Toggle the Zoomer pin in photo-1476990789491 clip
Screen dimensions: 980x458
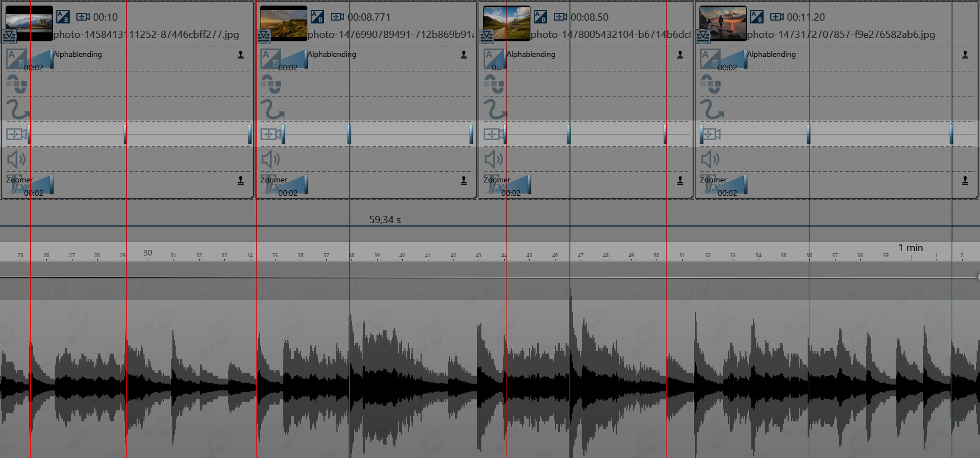coord(464,180)
